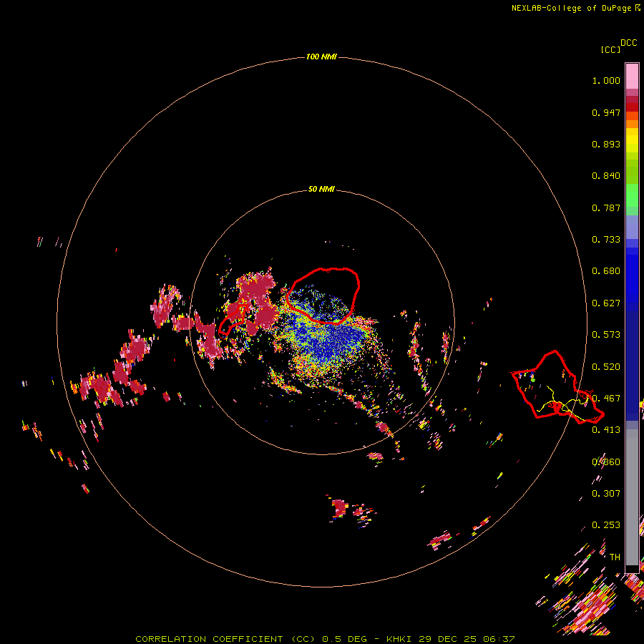Click the 100 NMI range ring label
This screenshot has height=644, width=644.
pos(321,57)
